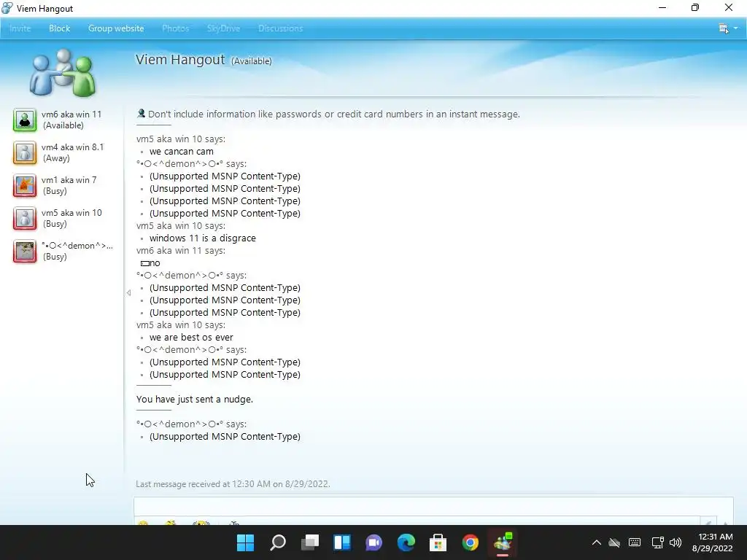
Task: Select contact name vm4 aka win 8.1
Action: 72,147
